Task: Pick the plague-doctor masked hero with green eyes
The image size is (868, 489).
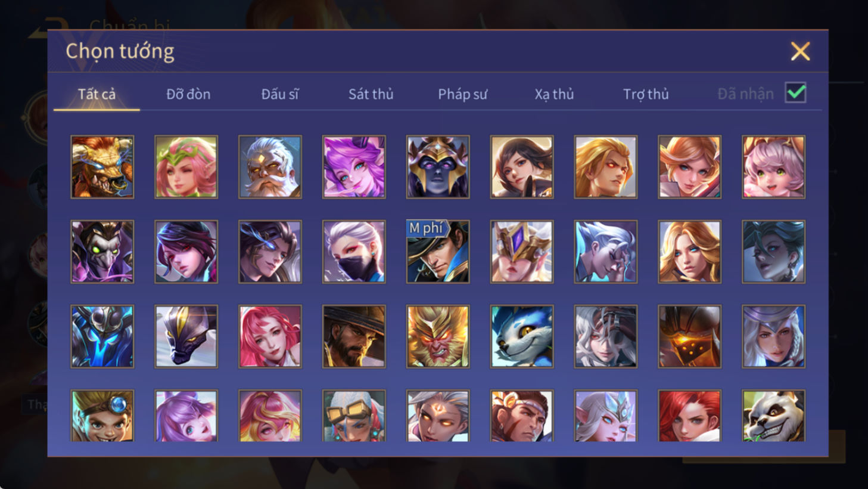Action: click(102, 252)
